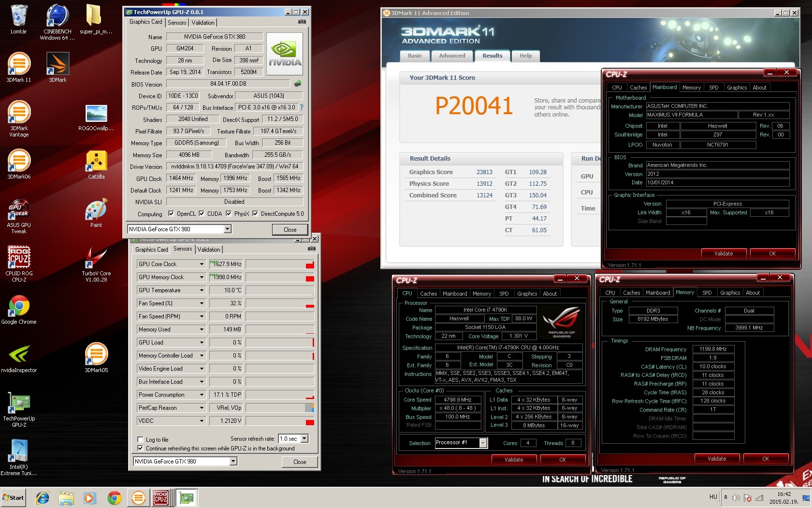Screen dimensions: 812x508
Task: Open 3DMark Vantage desktop shortcut
Action: 19,119
